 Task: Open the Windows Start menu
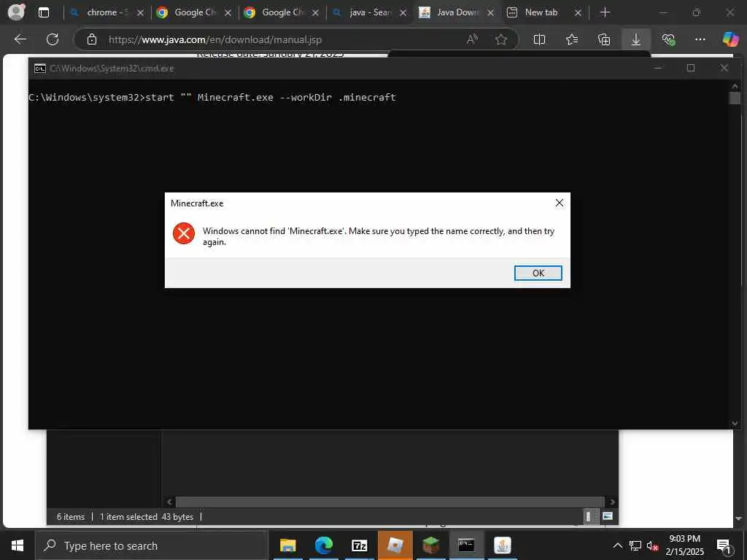(x=18, y=545)
